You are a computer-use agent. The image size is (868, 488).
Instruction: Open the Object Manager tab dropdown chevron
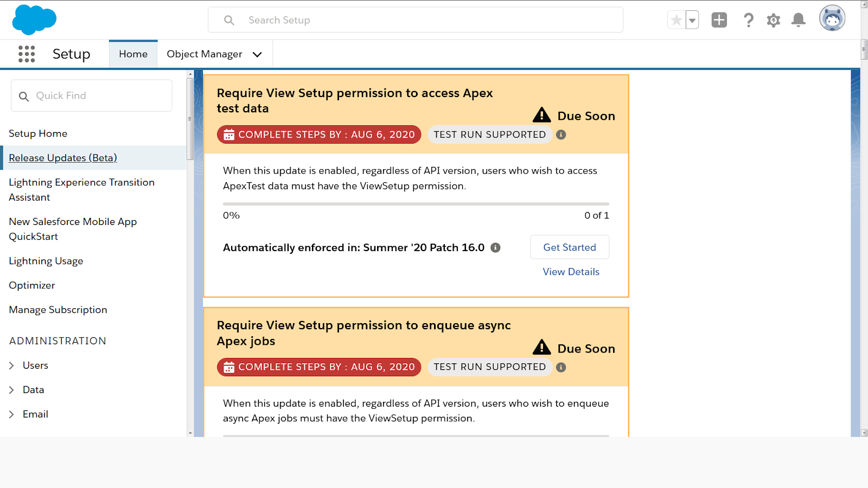[257, 54]
